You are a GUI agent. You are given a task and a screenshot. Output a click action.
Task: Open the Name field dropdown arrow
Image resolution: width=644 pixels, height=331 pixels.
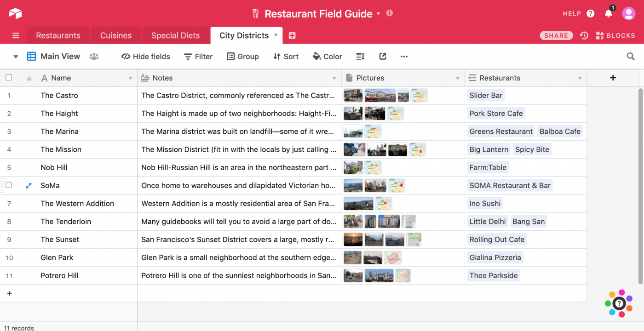tap(131, 78)
